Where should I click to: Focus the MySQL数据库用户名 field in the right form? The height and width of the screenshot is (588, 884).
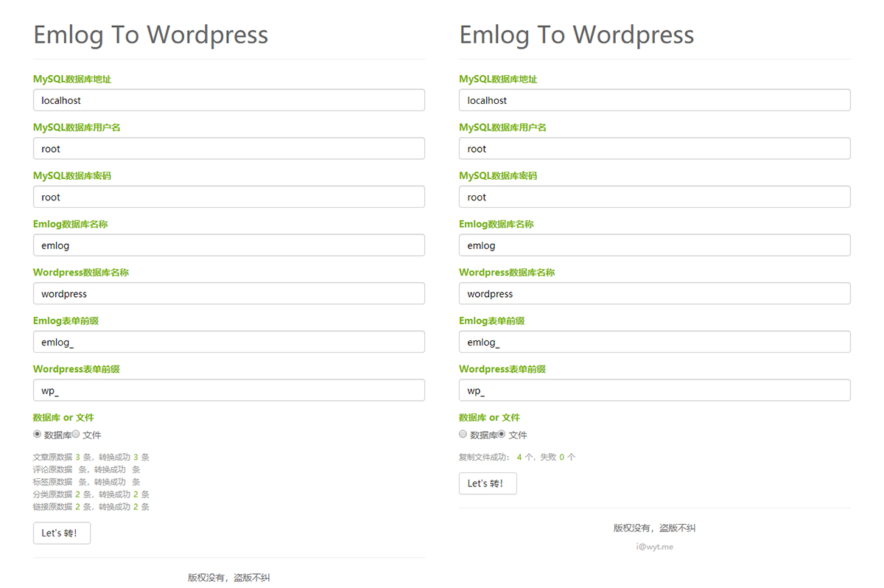pyautogui.click(x=655, y=149)
